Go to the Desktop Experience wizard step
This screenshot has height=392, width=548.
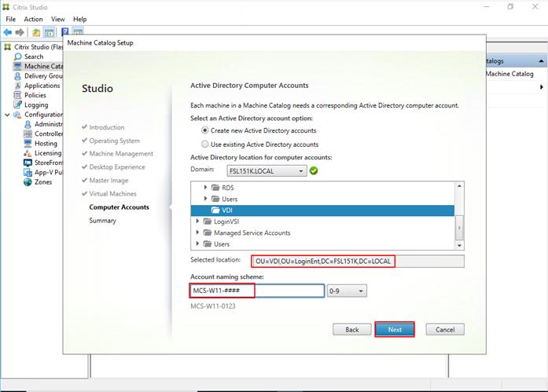(x=116, y=167)
